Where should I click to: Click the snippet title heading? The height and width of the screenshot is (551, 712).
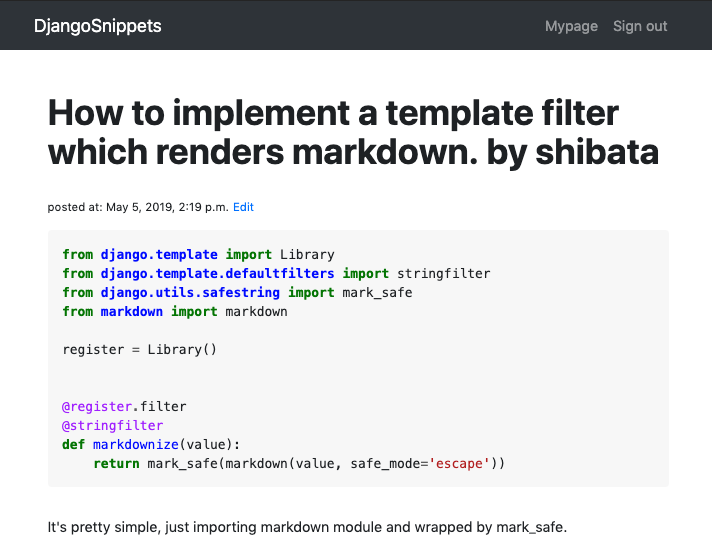353,132
